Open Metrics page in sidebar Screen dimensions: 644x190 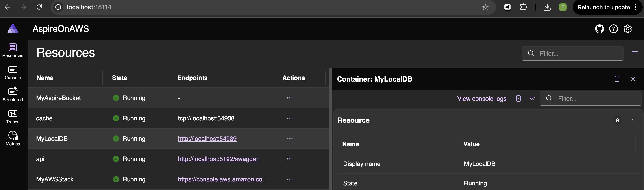[13, 139]
